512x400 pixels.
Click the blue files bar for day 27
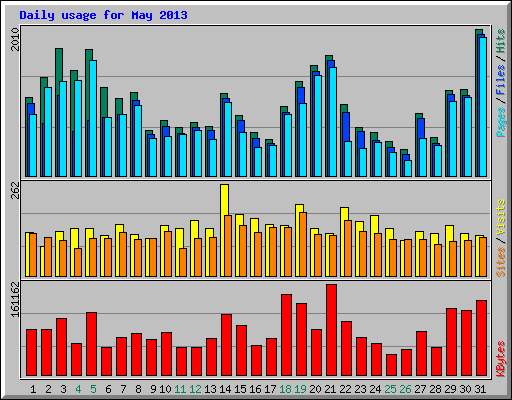(x=421, y=129)
